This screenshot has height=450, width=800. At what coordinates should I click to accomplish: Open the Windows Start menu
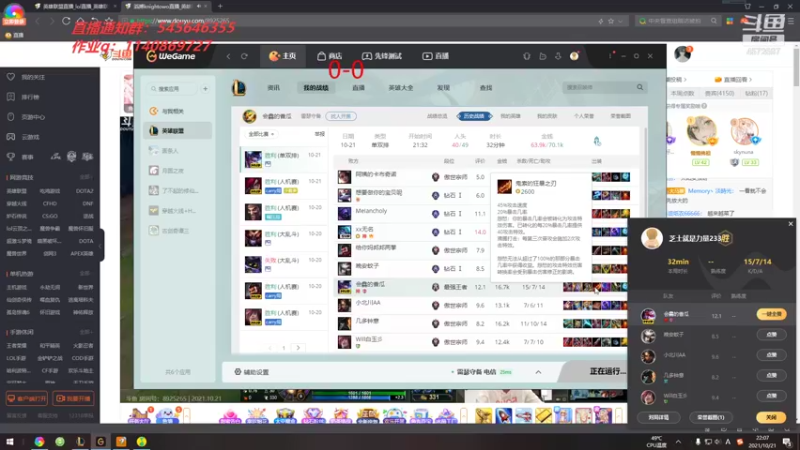pyautogui.click(x=10, y=441)
